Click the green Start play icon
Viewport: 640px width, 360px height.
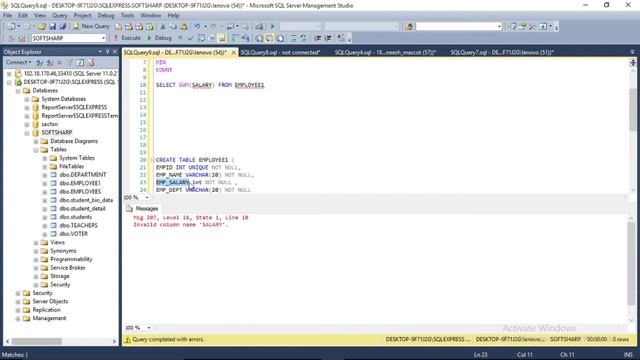point(273,26)
